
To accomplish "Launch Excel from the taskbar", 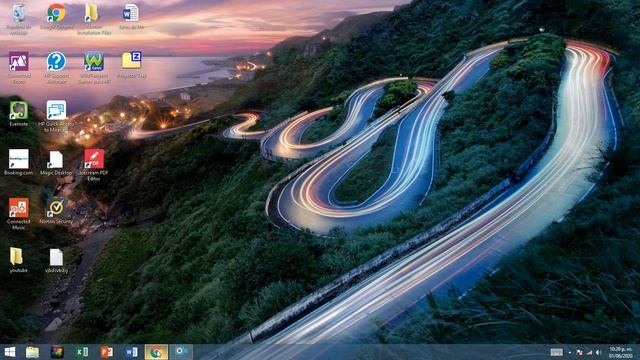I will click(82, 352).
